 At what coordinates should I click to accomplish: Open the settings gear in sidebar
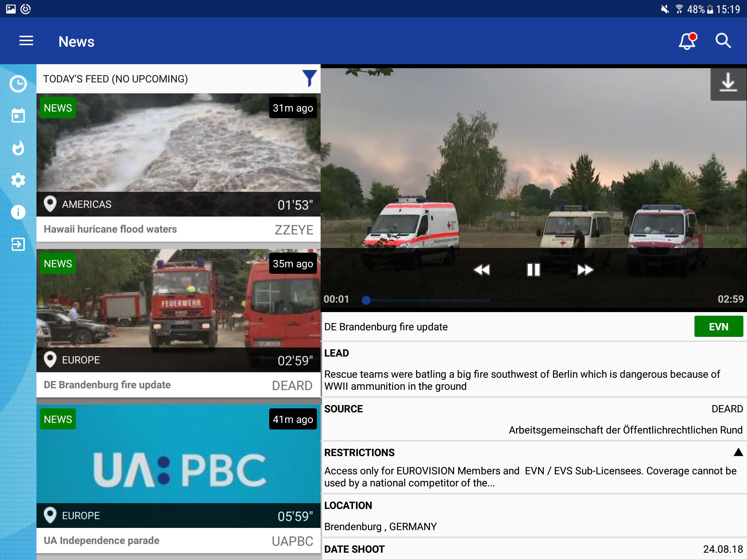(18, 180)
